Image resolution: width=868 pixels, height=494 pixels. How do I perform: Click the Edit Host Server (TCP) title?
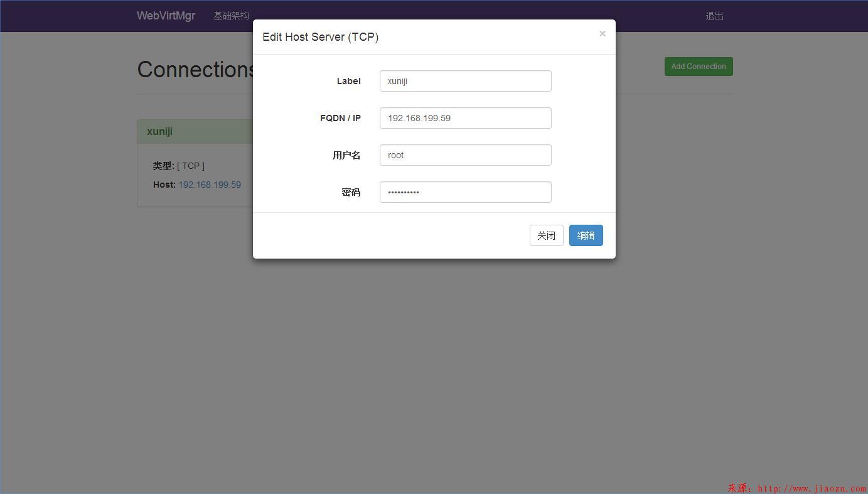320,37
